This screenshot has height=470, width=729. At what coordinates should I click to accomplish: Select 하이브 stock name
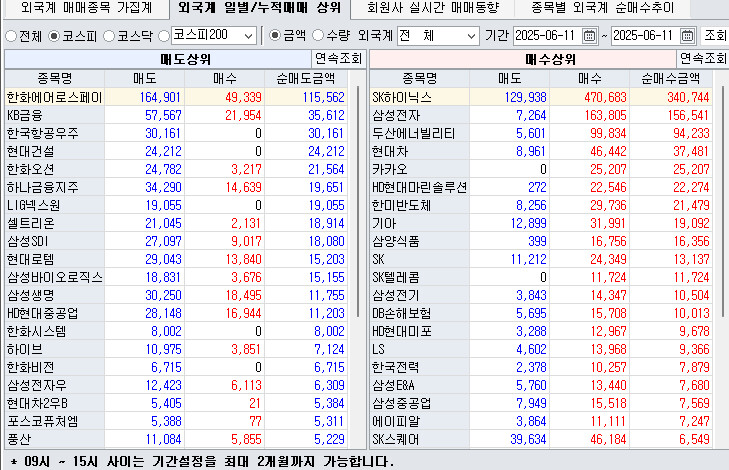pyautogui.click(x=25, y=350)
